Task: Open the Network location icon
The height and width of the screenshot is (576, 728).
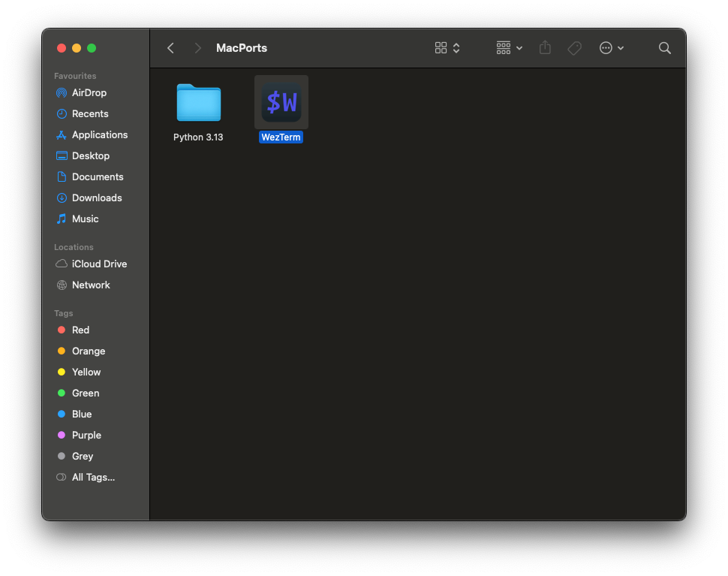Action: pyautogui.click(x=62, y=285)
